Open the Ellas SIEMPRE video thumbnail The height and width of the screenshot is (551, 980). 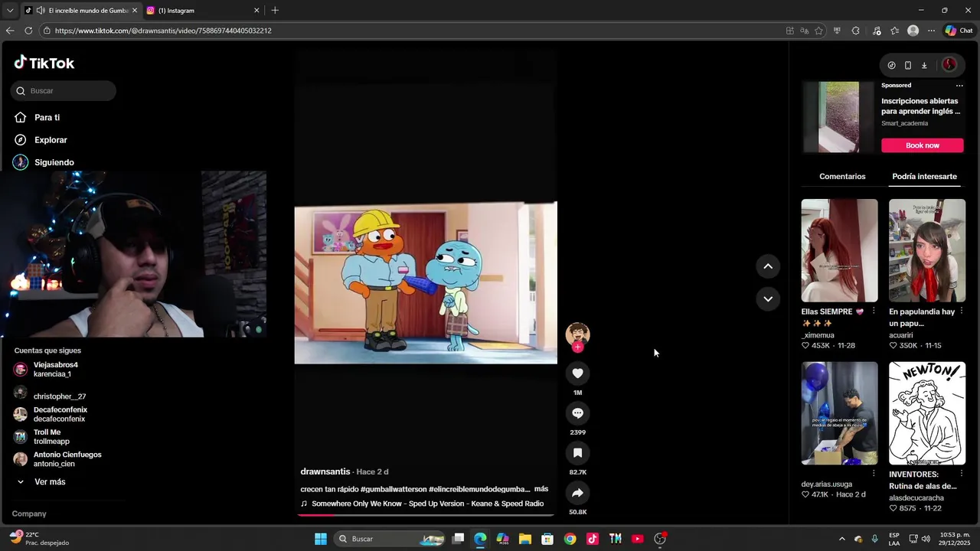tap(839, 250)
